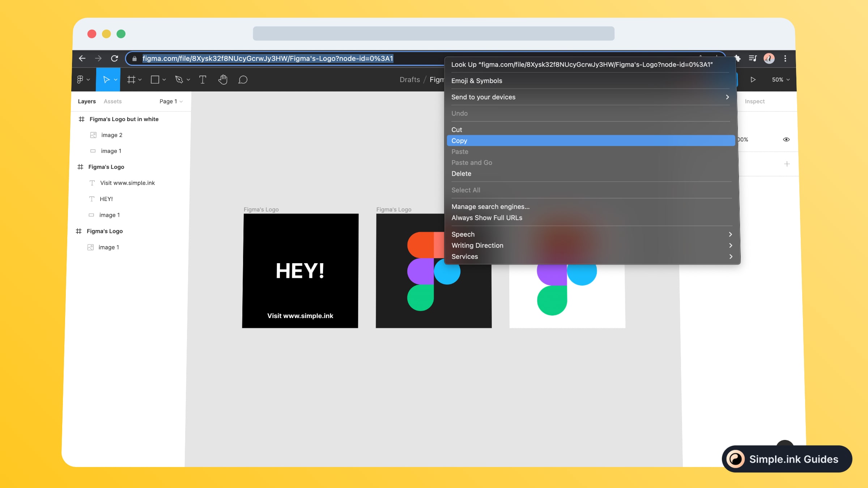Open the Inspect tab
The width and height of the screenshot is (868, 488).
coord(754,102)
